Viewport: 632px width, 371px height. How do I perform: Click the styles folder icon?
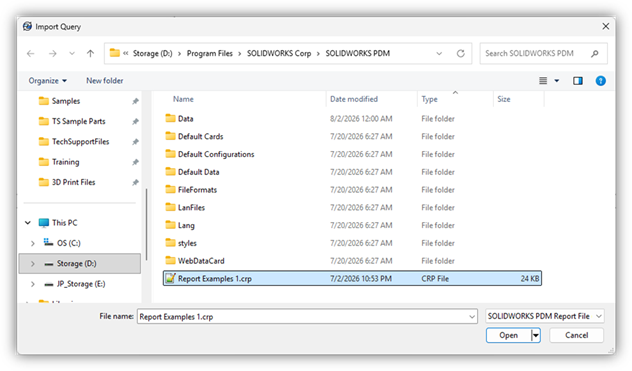tap(170, 242)
